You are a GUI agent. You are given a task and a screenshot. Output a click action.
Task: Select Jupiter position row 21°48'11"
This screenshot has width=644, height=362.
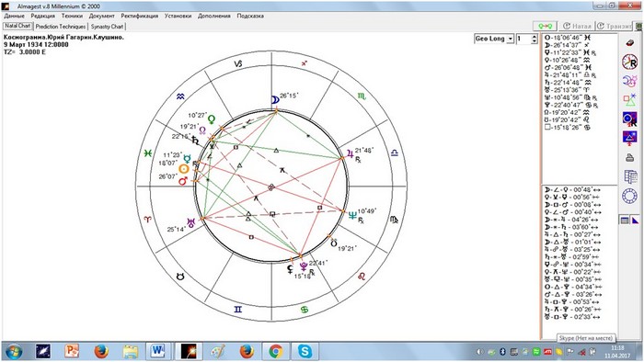pos(570,75)
